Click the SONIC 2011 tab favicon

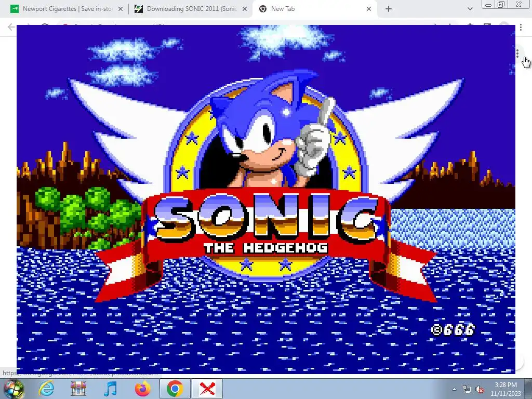[138, 9]
